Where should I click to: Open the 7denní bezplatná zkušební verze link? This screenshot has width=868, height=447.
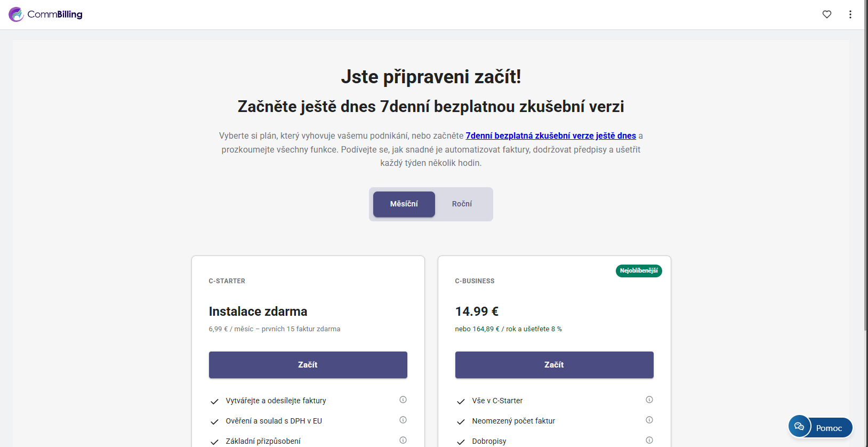point(551,136)
